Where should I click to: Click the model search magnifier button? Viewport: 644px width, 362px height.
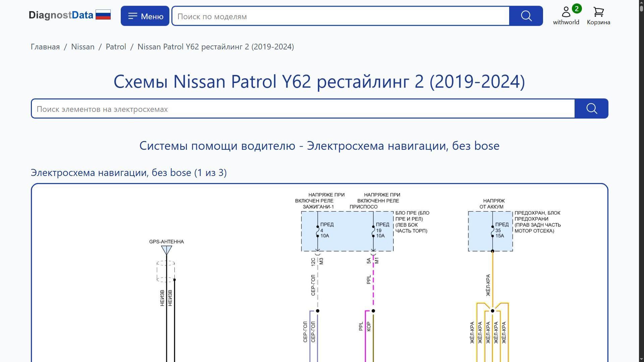coord(526,16)
